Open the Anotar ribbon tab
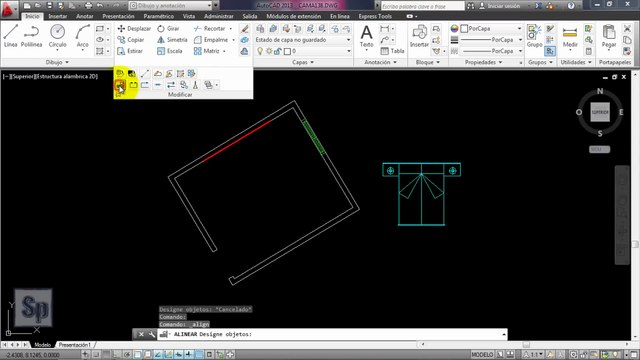The image size is (640, 360). (x=84, y=16)
